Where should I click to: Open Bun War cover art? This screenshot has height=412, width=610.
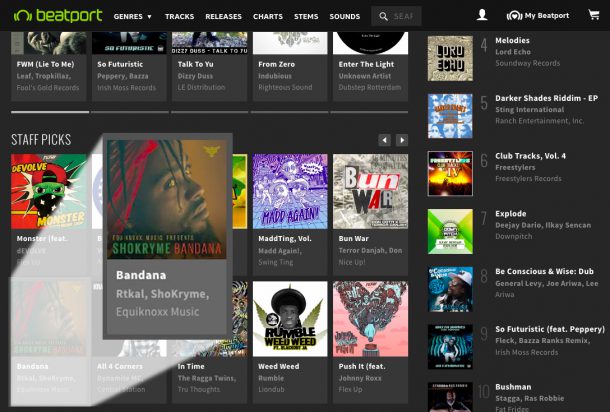tap(370, 191)
